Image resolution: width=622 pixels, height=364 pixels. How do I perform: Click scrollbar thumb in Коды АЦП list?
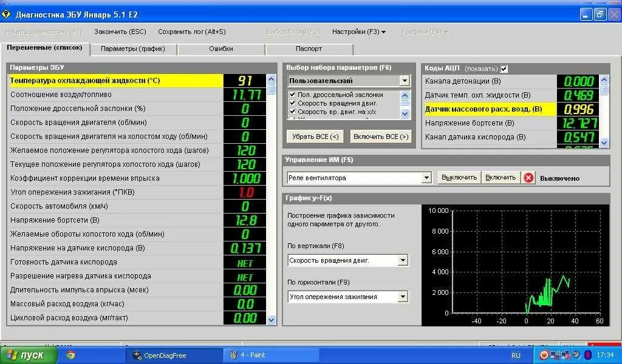(x=604, y=90)
